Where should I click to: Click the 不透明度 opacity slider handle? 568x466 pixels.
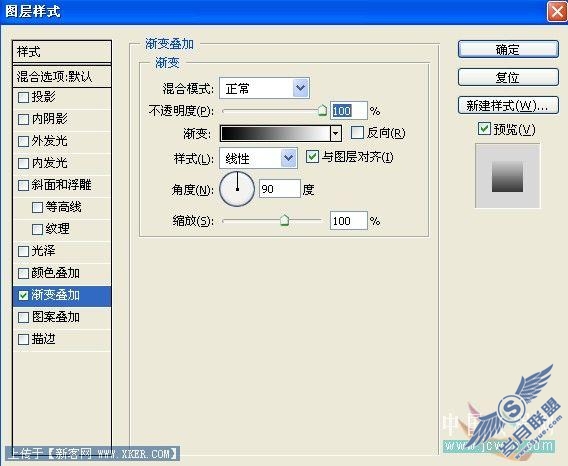[322, 111]
